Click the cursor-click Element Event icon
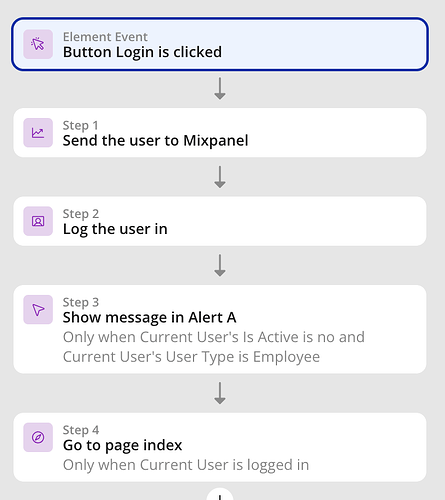445x500 pixels. pos(38,44)
